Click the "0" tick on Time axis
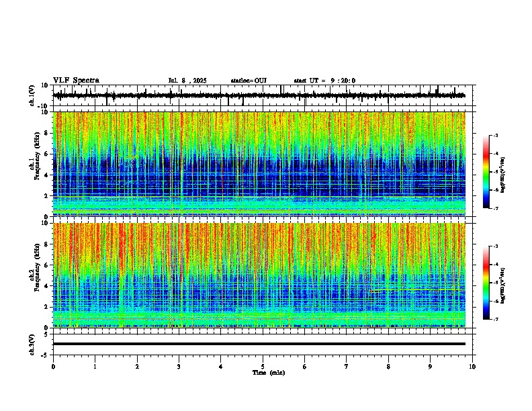This screenshot has height=411, width=532. [x=53, y=366]
